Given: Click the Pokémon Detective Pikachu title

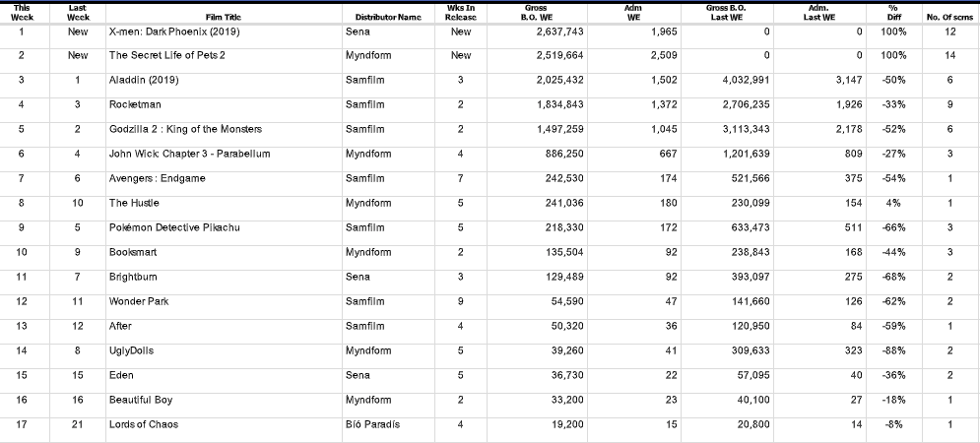Looking at the screenshot, I should pos(174,227).
